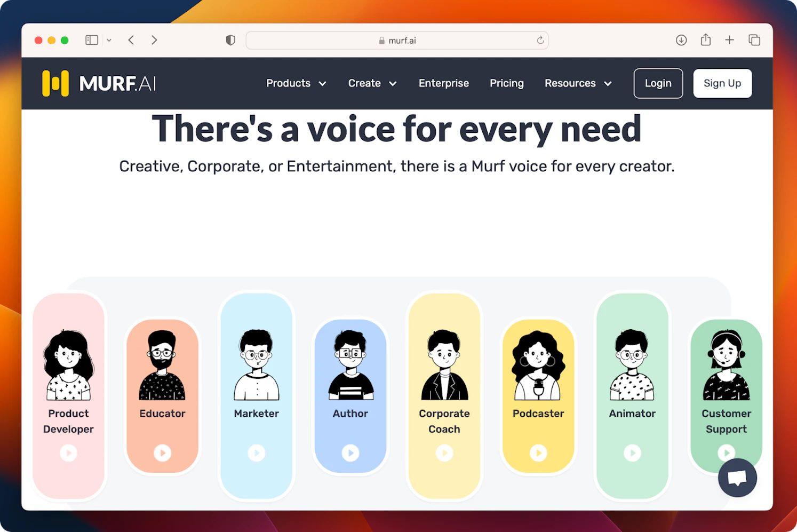The height and width of the screenshot is (532, 797).
Task: Open the share icon in Safari toolbar
Action: pos(706,39)
